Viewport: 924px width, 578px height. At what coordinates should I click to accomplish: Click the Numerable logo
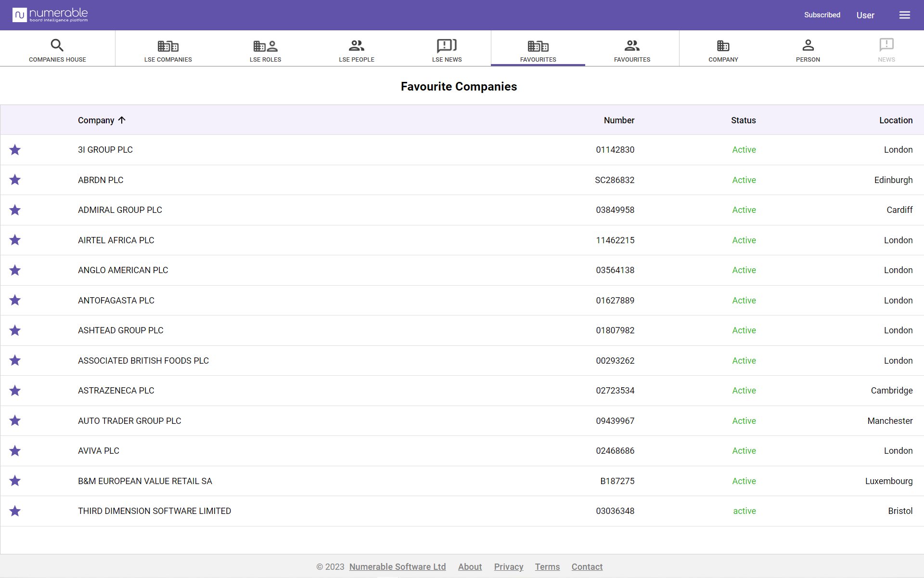click(51, 15)
